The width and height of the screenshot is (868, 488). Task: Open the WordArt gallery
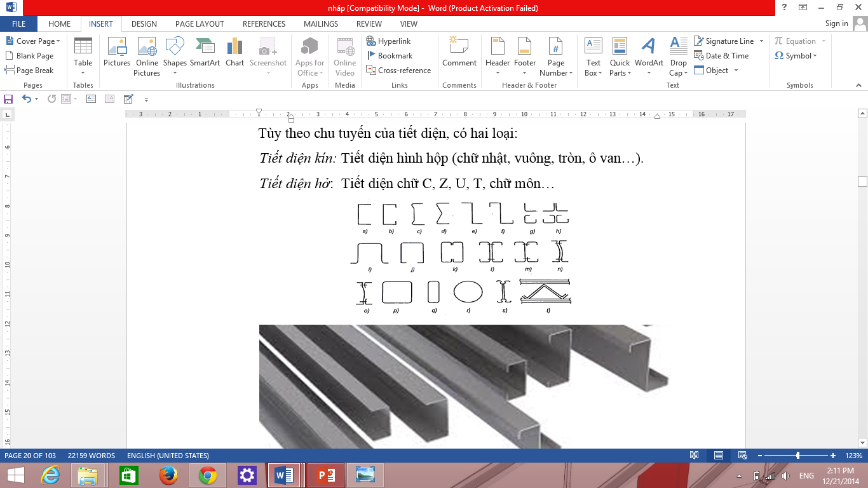click(x=649, y=57)
